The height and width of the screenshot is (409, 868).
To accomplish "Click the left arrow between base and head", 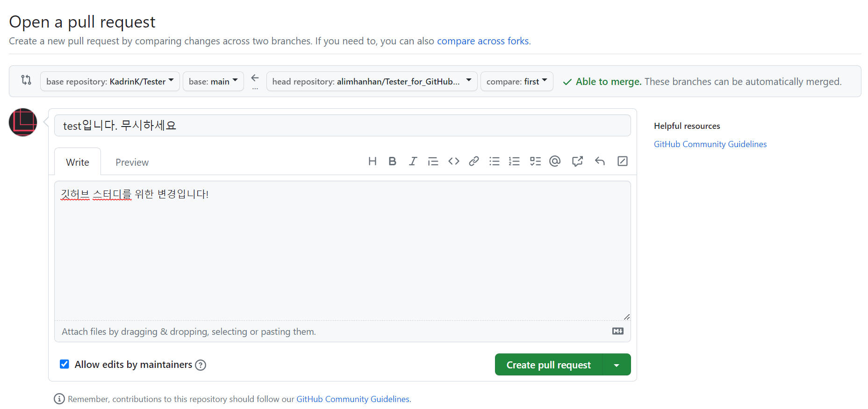I will coord(255,78).
